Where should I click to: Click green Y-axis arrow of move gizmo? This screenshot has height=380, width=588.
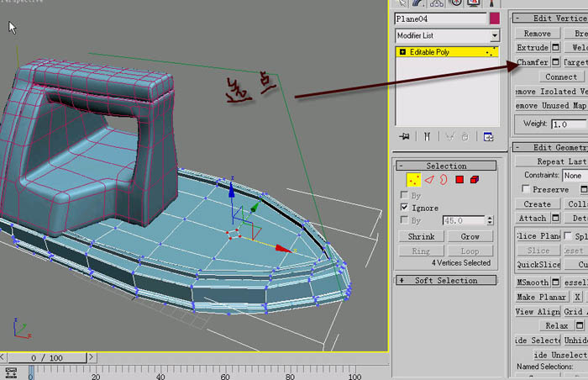click(255, 206)
